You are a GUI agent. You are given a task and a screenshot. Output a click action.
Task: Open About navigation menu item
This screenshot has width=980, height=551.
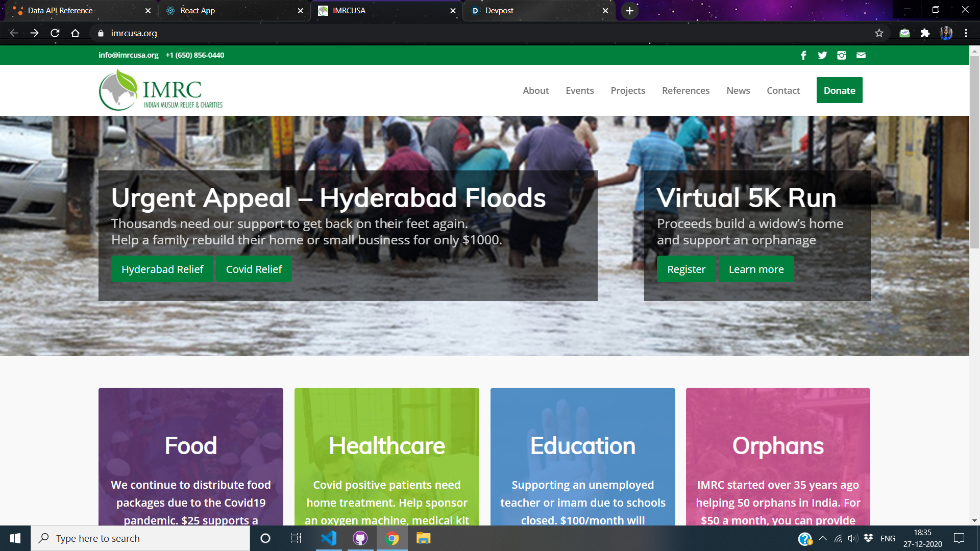click(x=535, y=90)
